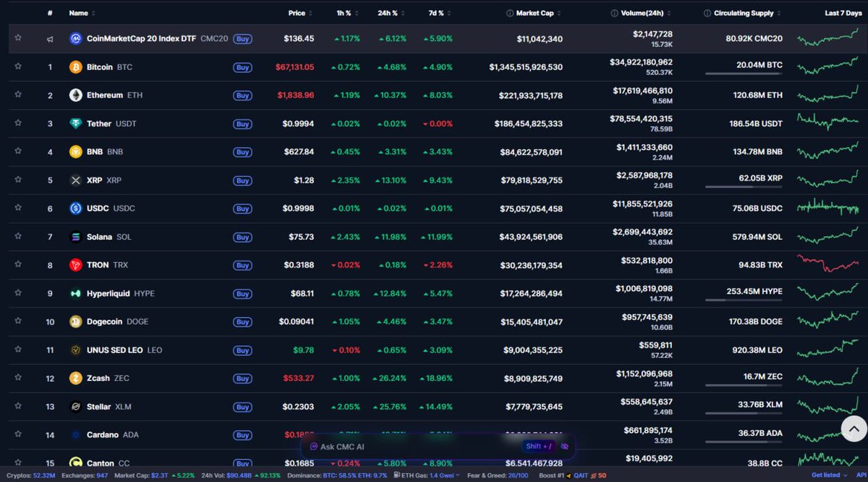Viewport: 868px width, 482px height.
Task: Toggle watchlist star for Zcash
Action: point(18,378)
